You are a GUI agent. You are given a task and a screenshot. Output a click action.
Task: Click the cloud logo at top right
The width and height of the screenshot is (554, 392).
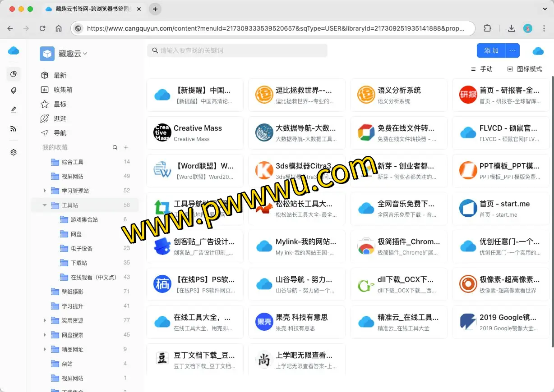click(x=538, y=50)
